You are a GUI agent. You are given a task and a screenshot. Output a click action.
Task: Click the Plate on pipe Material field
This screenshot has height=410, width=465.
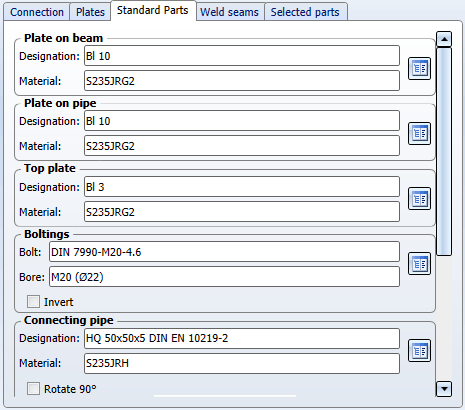(x=242, y=146)
